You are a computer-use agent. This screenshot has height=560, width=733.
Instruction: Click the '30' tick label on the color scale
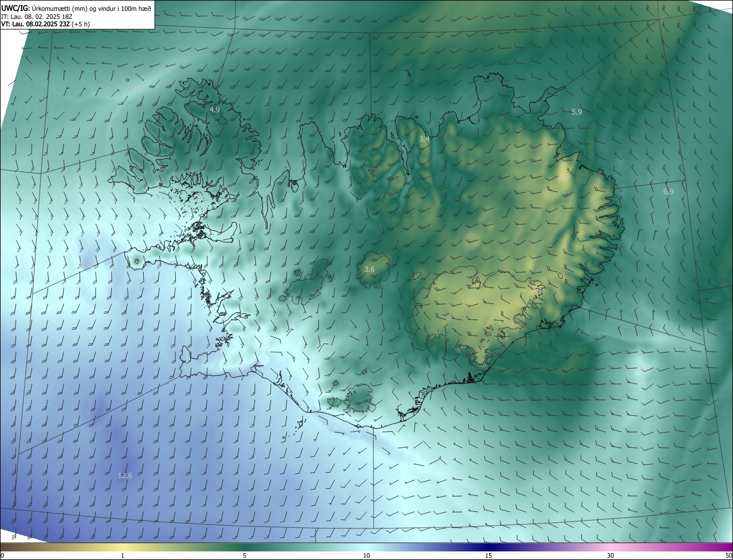click(610, 555)
